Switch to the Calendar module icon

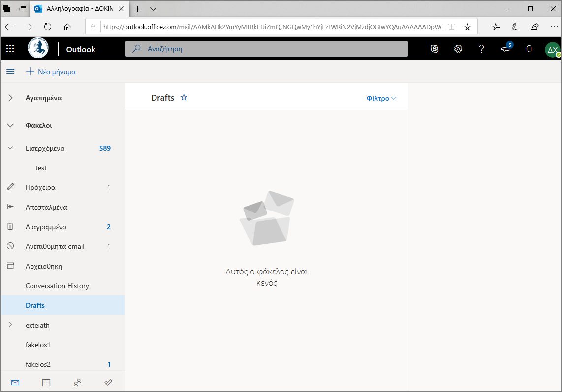(46, 382)
